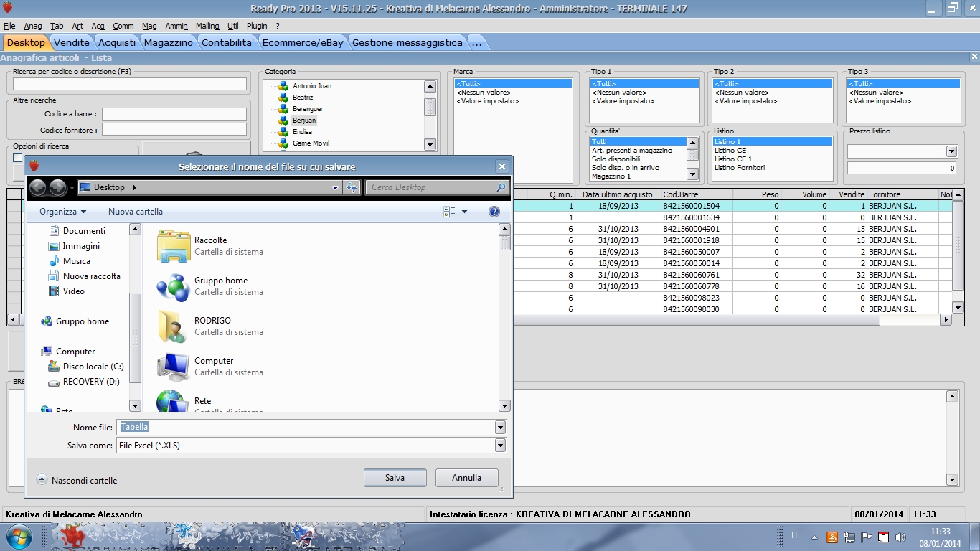Open the Gestione messaggistica tab

click(407, 42)
